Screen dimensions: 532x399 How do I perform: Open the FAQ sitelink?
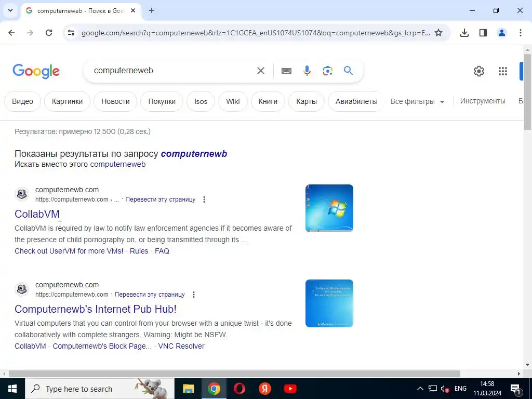[x=162, y=251]
